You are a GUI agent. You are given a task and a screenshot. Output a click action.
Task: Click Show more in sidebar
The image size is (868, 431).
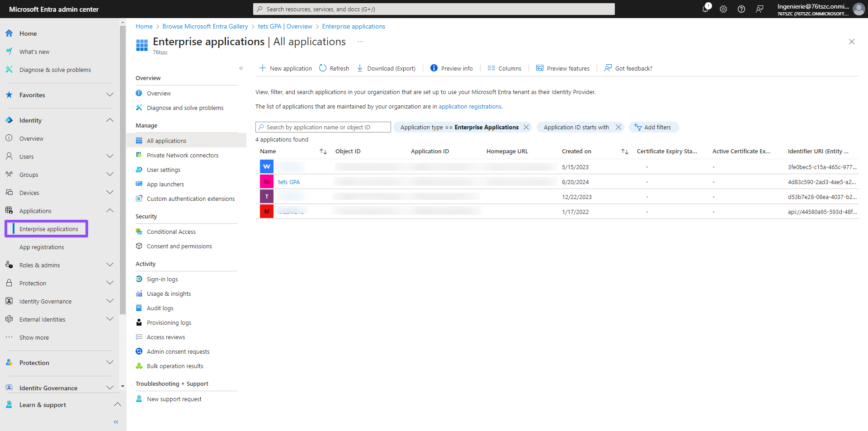34,337
